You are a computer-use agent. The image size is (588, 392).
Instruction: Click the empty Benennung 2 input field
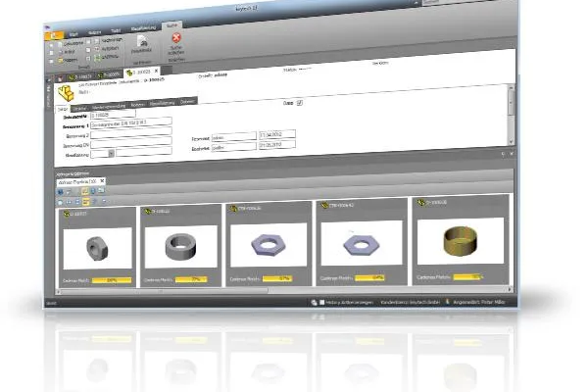click(131, 132)
